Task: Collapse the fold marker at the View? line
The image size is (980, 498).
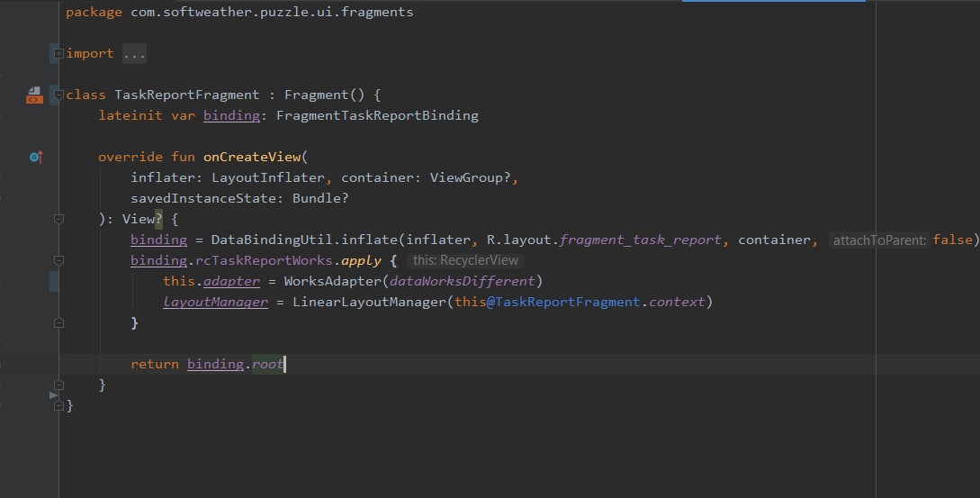Action: 58,219
